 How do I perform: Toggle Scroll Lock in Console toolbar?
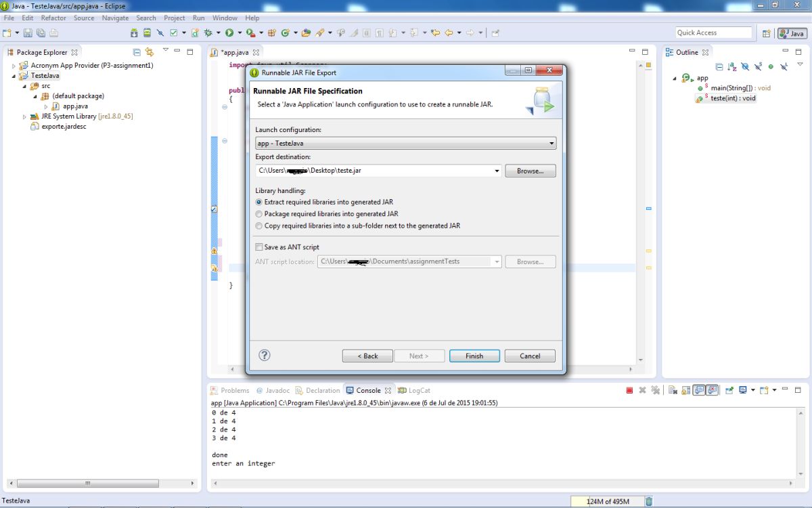tap(685, 390)
